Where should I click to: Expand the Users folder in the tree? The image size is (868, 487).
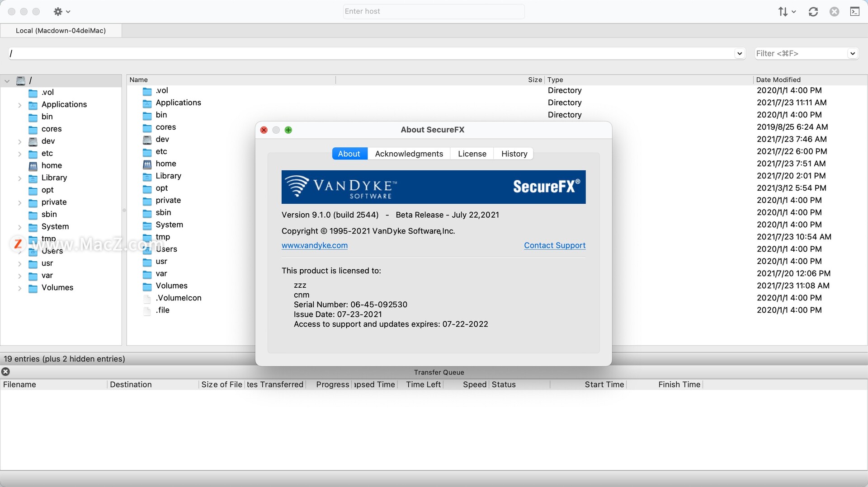(19, 251)
